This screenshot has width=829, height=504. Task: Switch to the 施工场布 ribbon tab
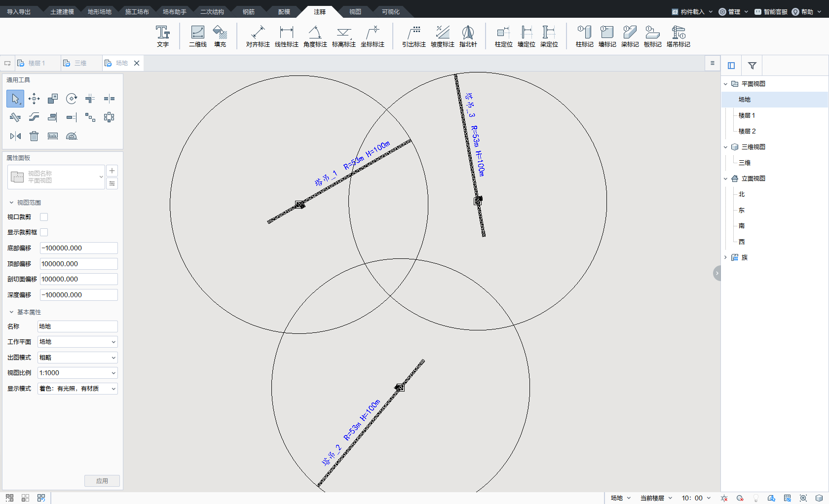click(x=137, y=12)
